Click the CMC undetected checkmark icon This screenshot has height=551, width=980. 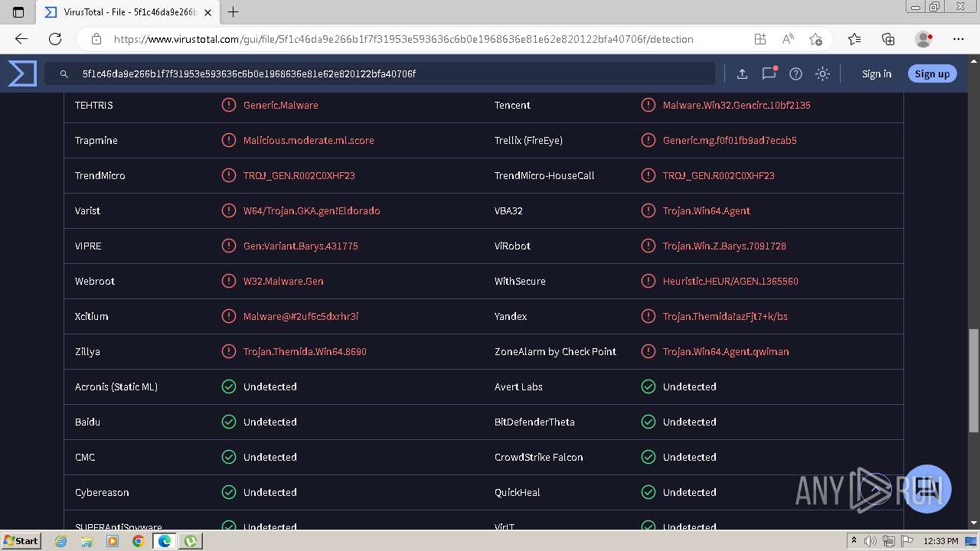(x=228, y=457)
